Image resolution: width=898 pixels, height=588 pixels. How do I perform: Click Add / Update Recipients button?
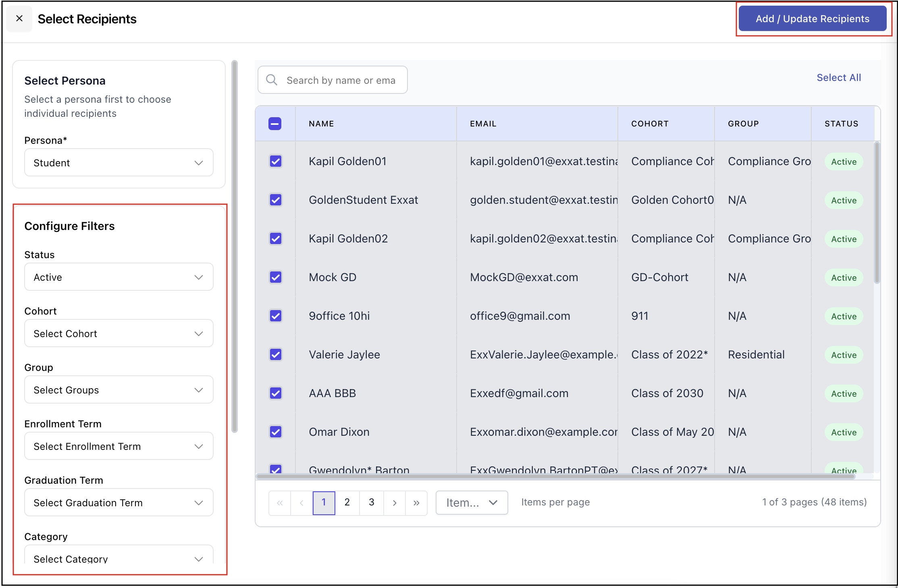tap(812, 19)
